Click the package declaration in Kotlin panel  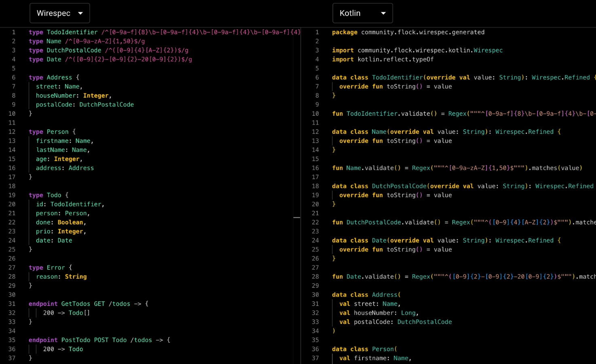(x=408, y=32)
